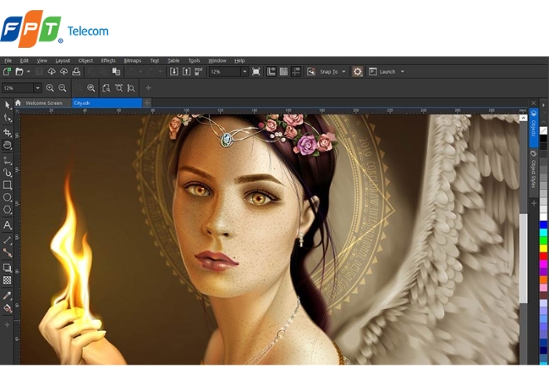Select the Color Eyedropper tool
This screenshot has width=549, height=392.
pos(7,296)
